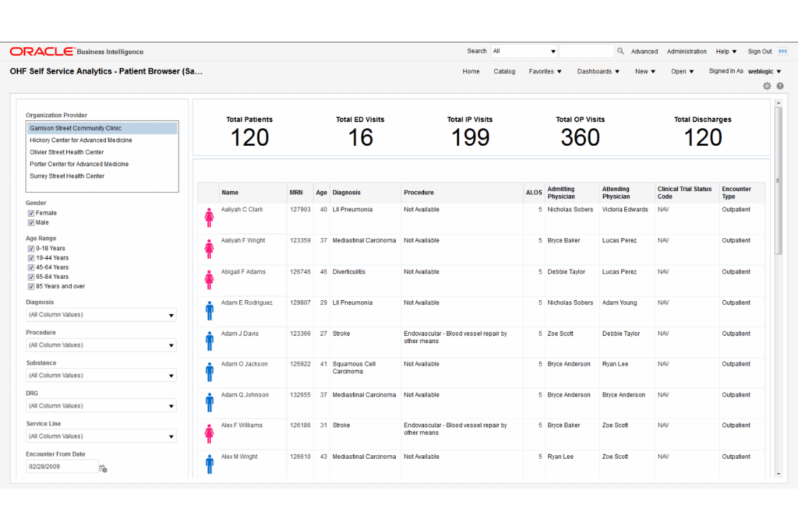The image size is (798, 532).
Task: Expand the Service Line filter dropdown
Action: pyautogui.click(x=171, y=437)
